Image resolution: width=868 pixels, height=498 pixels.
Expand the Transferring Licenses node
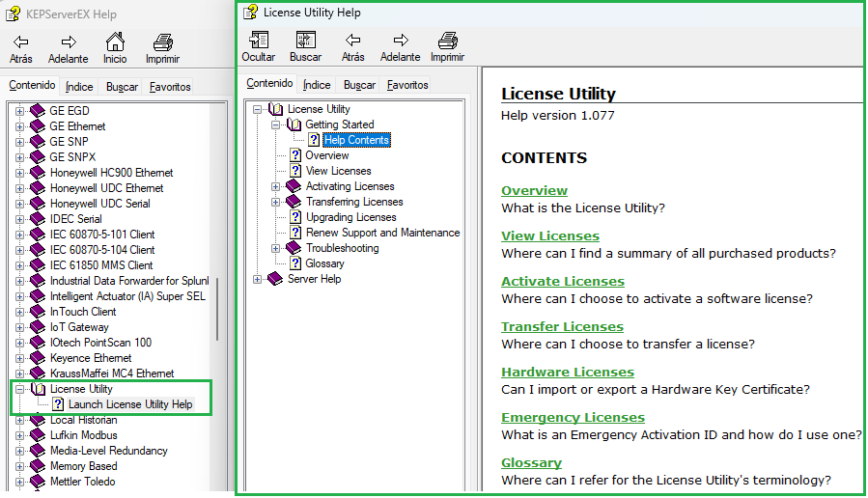[276, 203]
